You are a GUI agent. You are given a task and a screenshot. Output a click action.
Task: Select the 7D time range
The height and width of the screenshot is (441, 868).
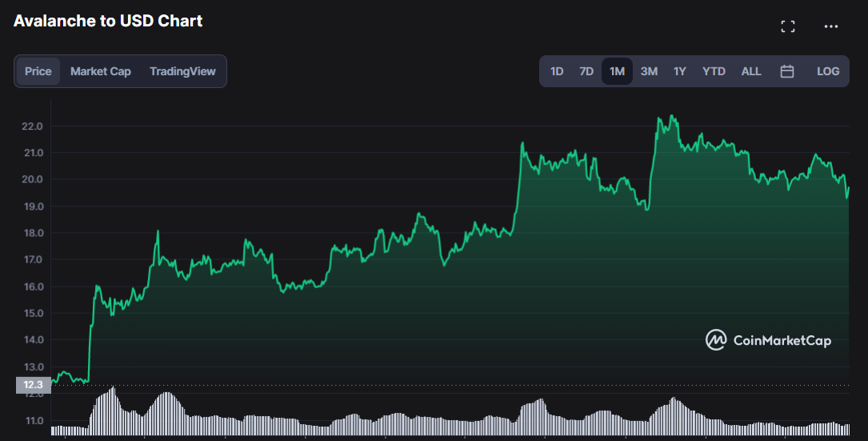(586, 71)
